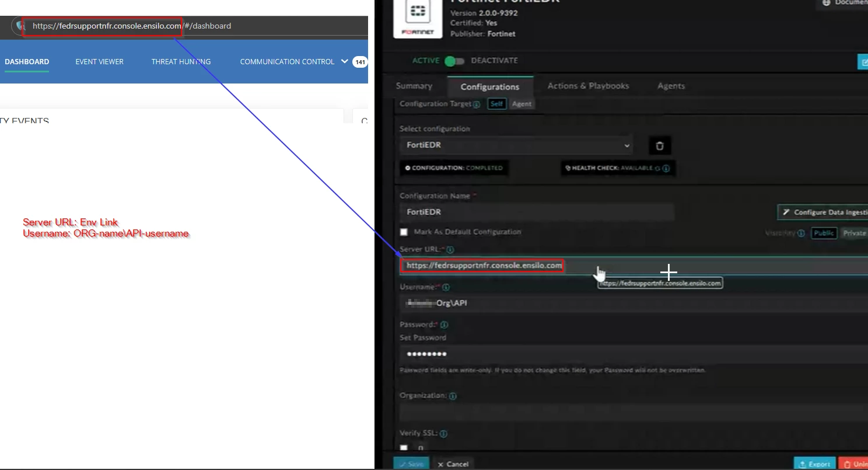Set visibility to Public
The width and height of the screenshot is (868, 470).
tap(824, 233)
